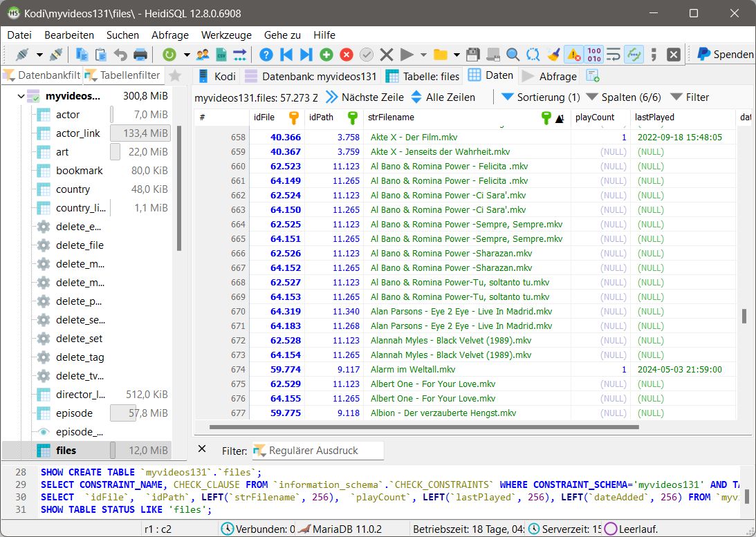The image size is (756, 537).
Task: Open the folder icon dropdown arrow
Action: [x=456, y=55]
